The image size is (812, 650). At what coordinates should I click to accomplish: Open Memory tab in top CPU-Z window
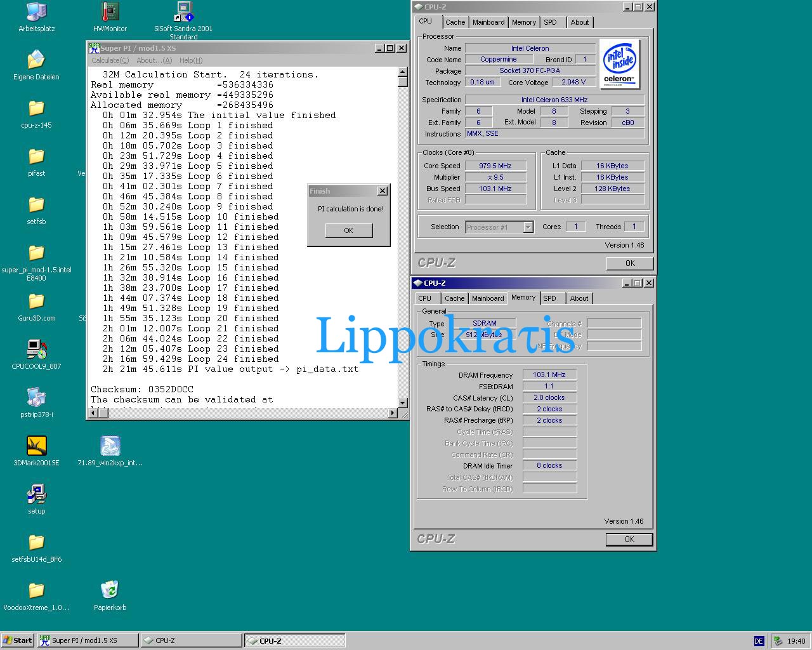pos(524,22)
